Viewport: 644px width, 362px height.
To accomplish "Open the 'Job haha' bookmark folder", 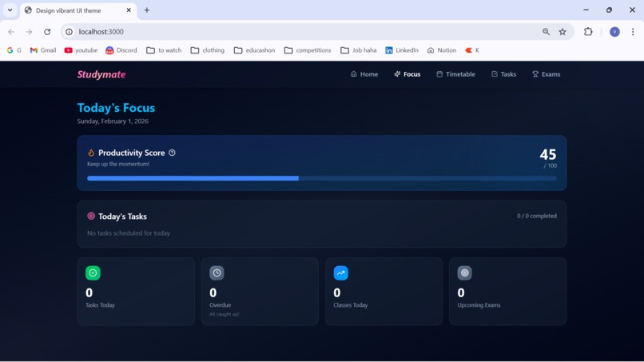I will click(358, 50).
